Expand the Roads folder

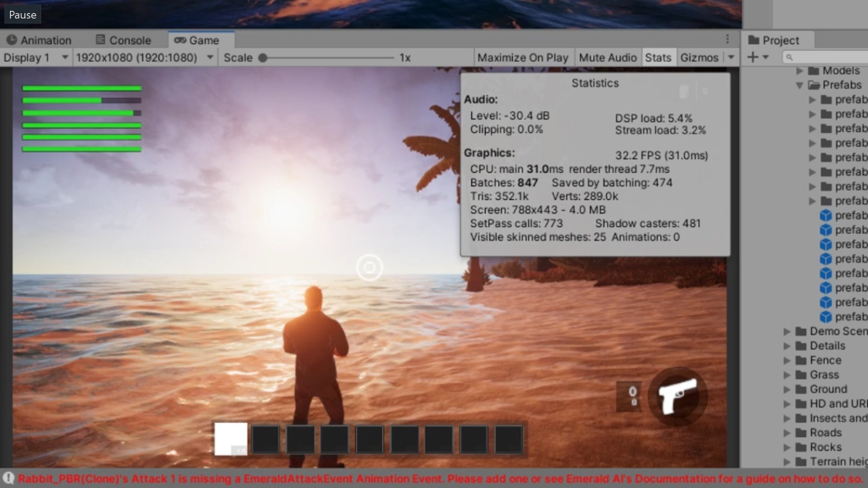(787, 432)
